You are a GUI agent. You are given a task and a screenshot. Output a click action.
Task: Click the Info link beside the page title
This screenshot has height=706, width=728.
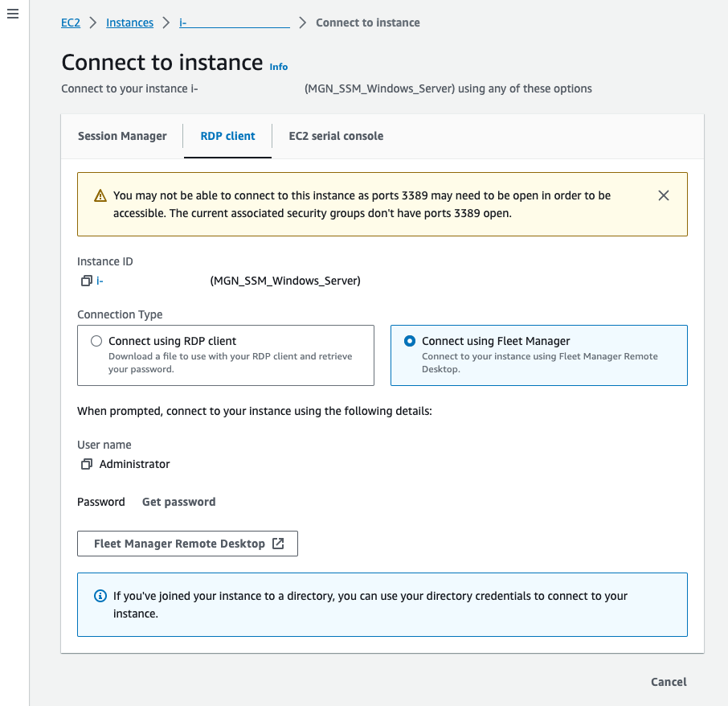[278, 67]
